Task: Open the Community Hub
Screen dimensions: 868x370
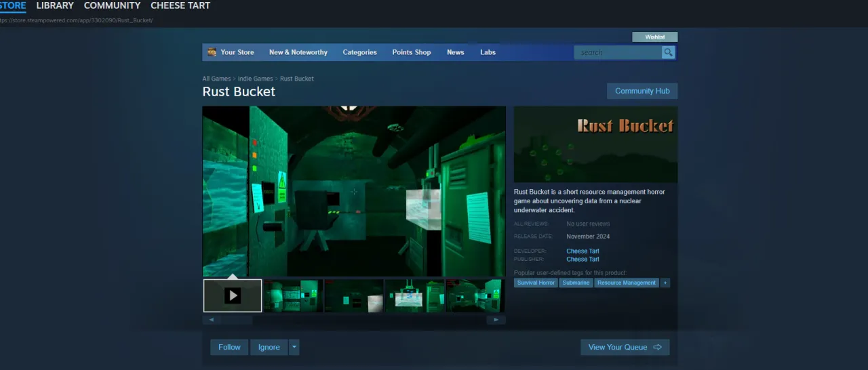Action: 642,91
